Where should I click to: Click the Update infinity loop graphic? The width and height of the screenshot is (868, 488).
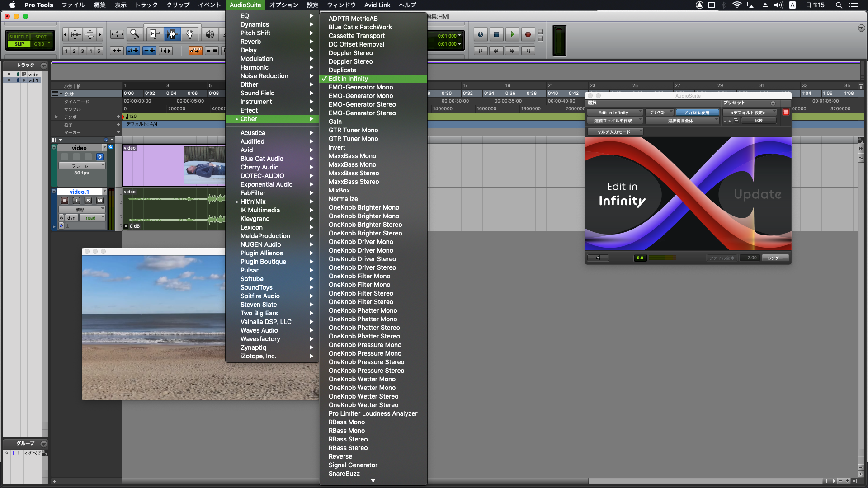pyautogui.click(x=758, y=194)
